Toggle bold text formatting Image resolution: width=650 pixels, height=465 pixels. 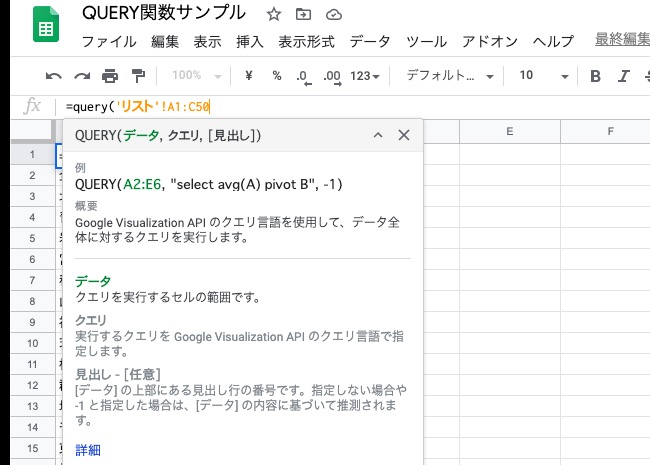595,76
